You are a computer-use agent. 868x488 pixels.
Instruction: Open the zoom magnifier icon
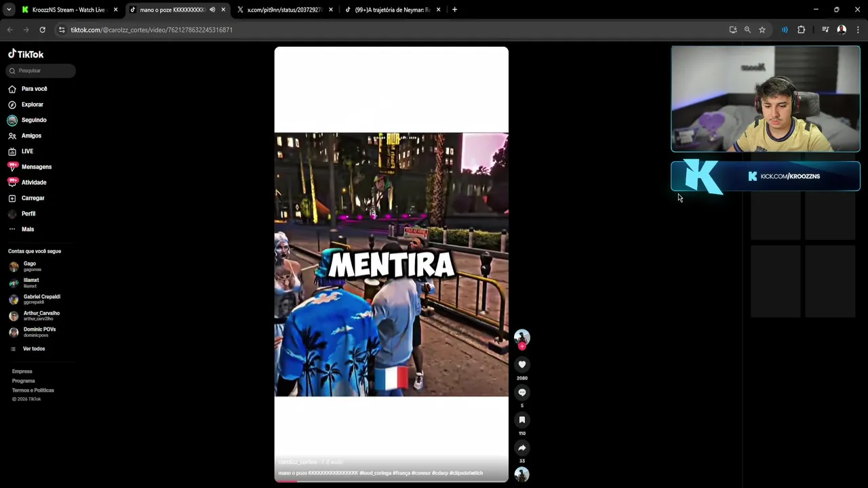click(x=747, y=30)
